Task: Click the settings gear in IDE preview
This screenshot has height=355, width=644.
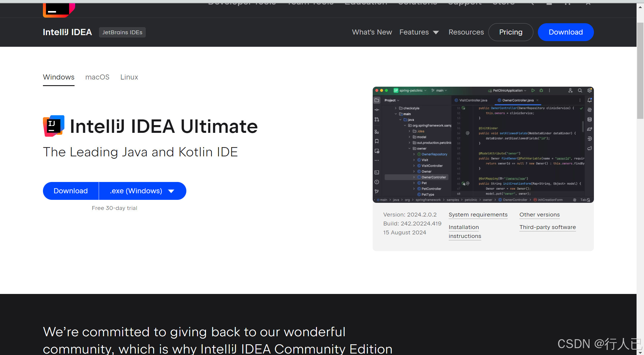Action: click(x=589, y=91)
